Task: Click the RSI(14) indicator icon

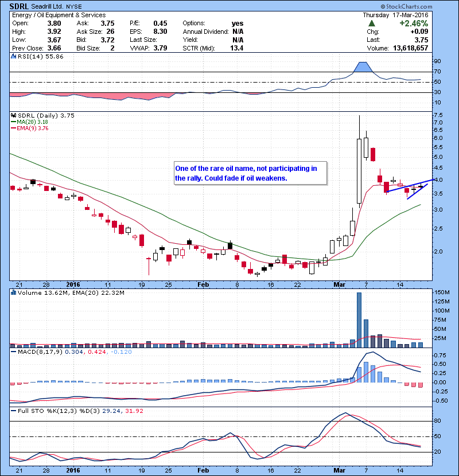Action: point(14,56)
